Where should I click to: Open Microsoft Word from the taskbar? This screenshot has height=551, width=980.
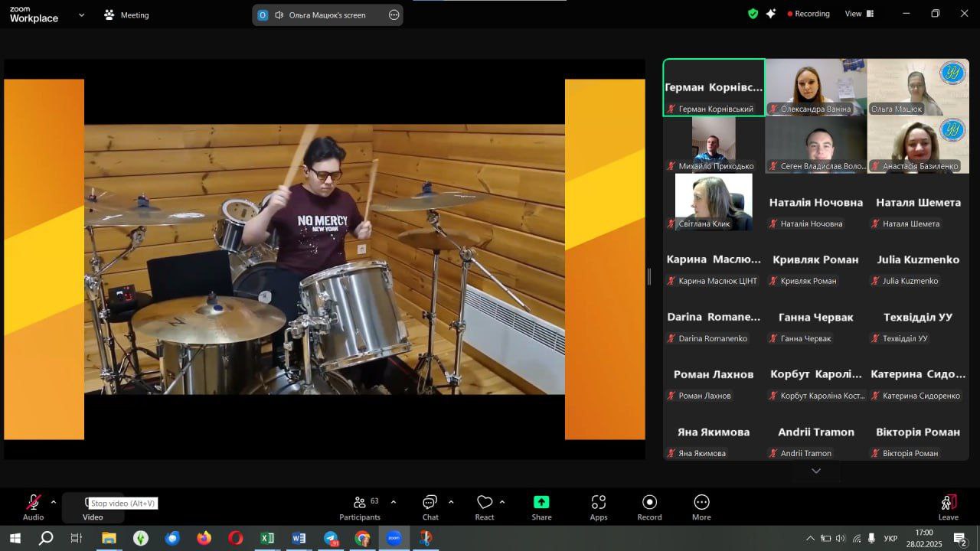point(299,538)
